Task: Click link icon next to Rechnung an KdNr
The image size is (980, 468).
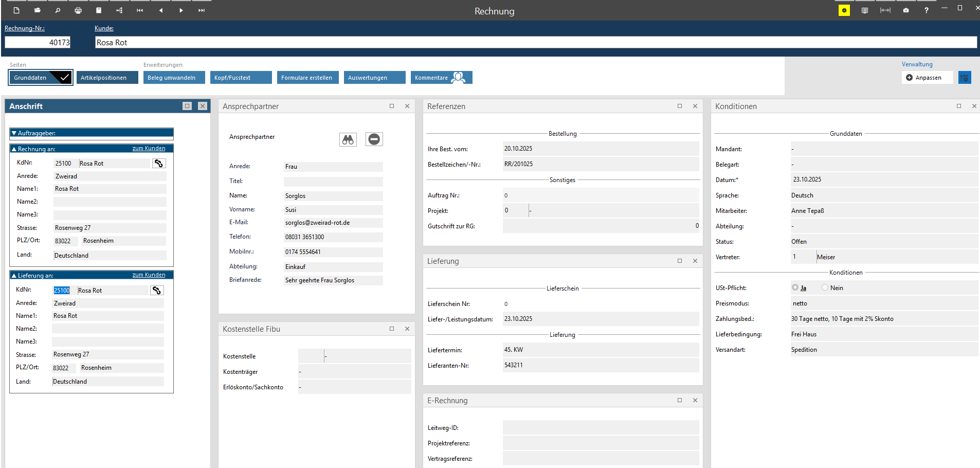Action: pyautogui.click(x=159, y=163)
